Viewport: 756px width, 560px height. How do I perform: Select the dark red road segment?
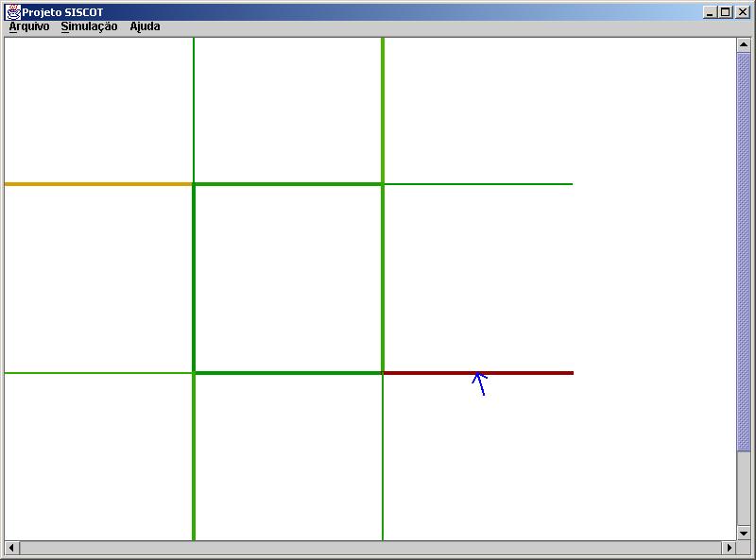click(478, 373)
